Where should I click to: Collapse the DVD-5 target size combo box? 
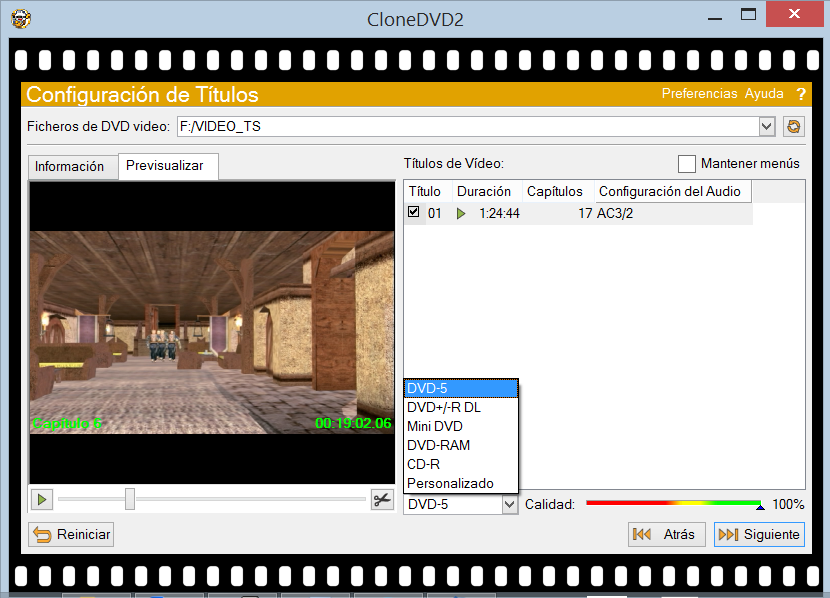point(509,504)
